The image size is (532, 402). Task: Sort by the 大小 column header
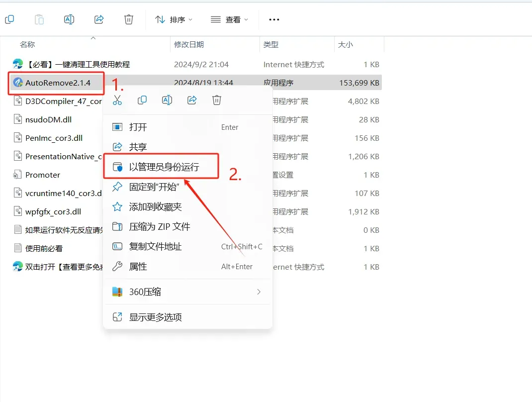[x=346, y=44]
